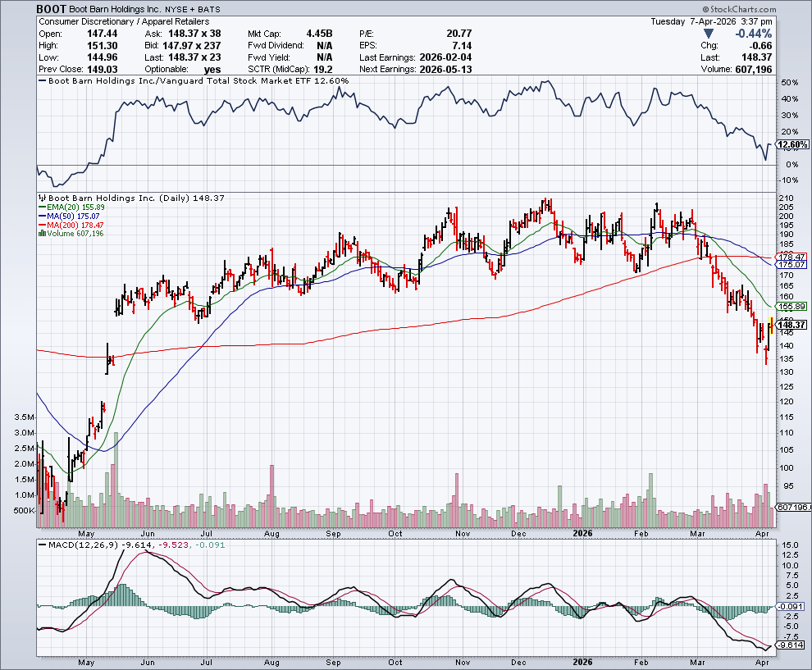Click the Last Earnings date 2026-02-04
This screenshot has width=812, height=670.
445,57
